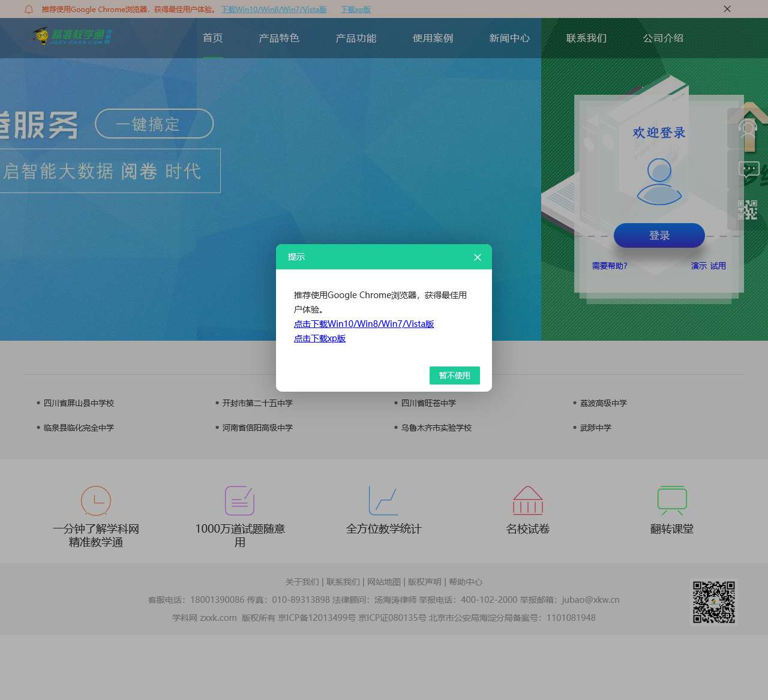Viewport: 768px width, 700px height.
Task: Select 乌鲁木齐市实验学校 in school list
Action: [x=436, y=428]
